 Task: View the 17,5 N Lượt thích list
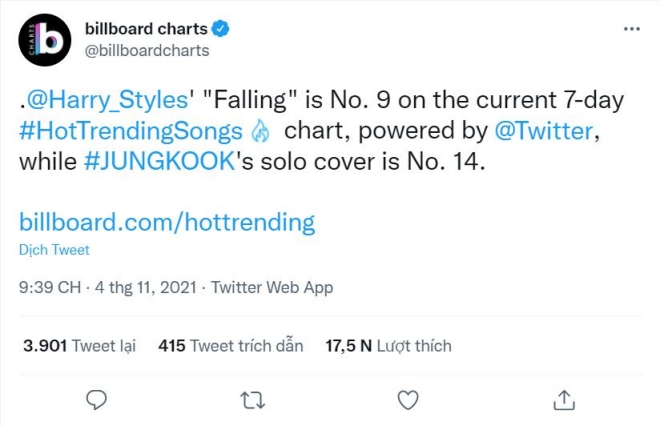[x=389, y=346]
